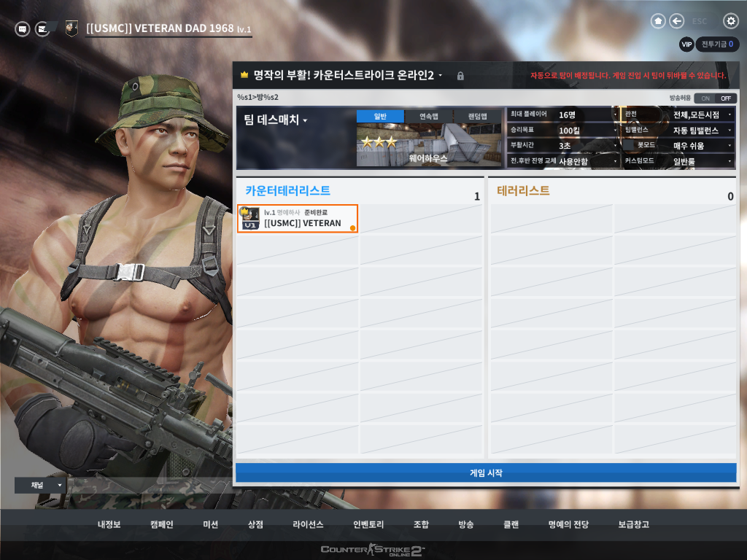The width and height of the screenshot is (747, 560).
Task: Open 라이선스 menu item
Action: (x=308, y=524)
